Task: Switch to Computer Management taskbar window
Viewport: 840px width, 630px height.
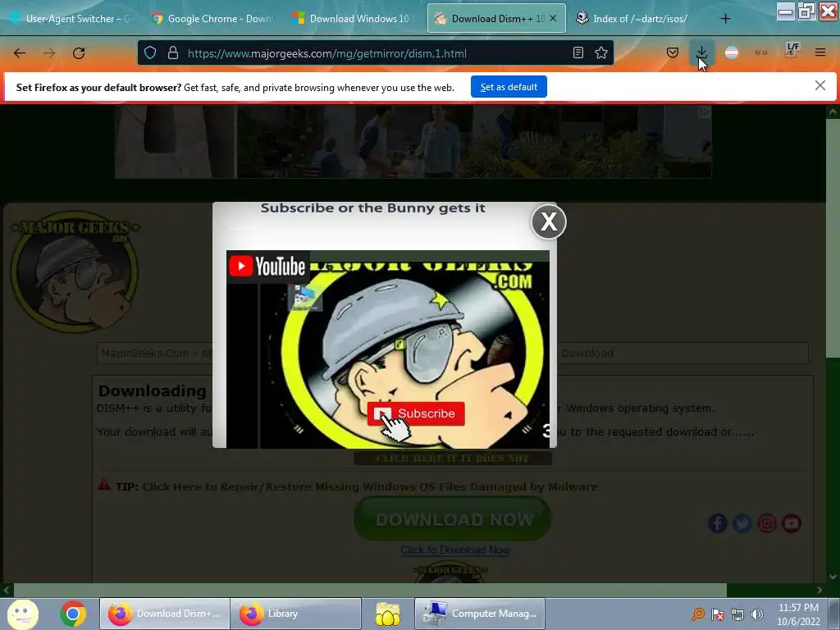Action: pyautogui.click(x=480, y=614)
